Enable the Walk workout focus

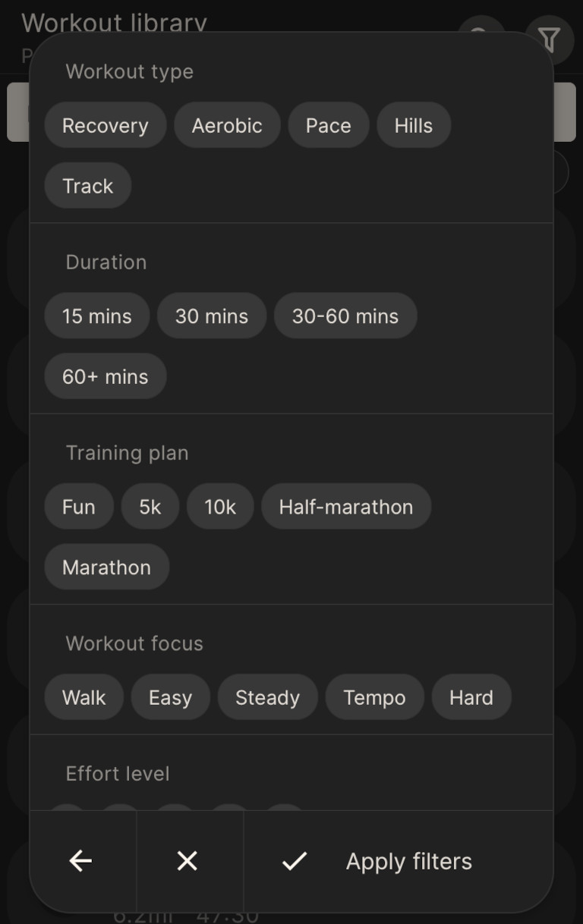click(x=84, y=696)
